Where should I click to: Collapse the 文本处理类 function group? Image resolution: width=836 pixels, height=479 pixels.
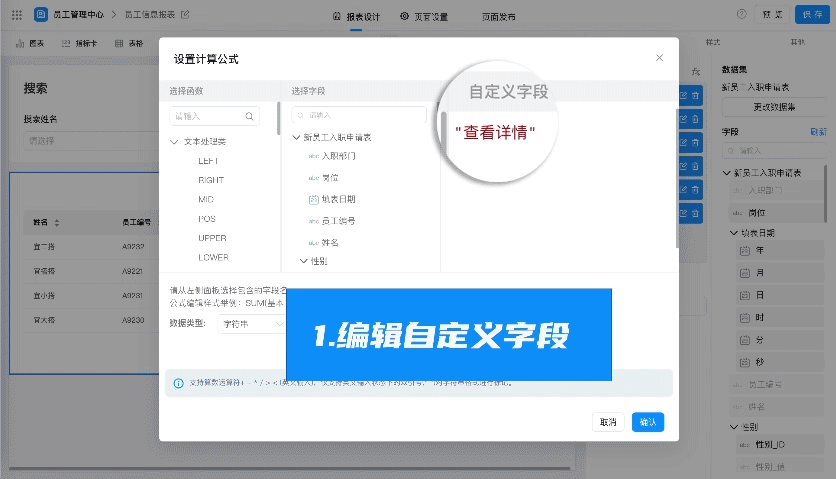point(176,141)
